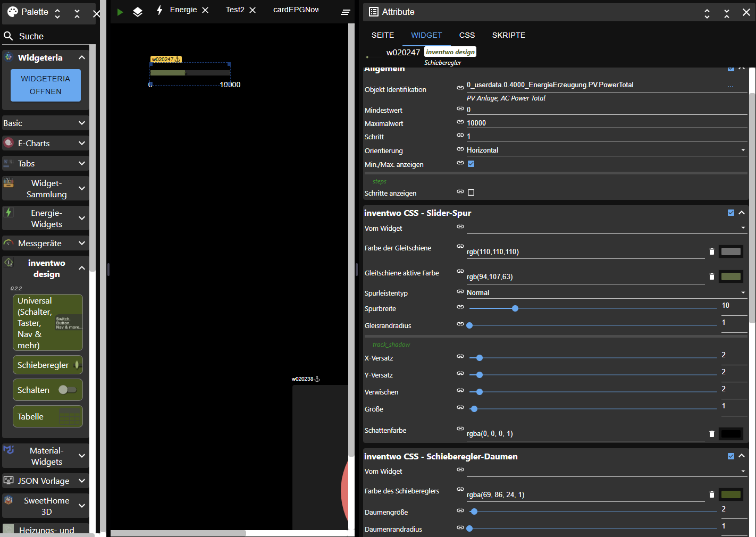The image size is (756, 537).
Task: Click link icon beside Mindestwert
Action: [x=460, y=108]
